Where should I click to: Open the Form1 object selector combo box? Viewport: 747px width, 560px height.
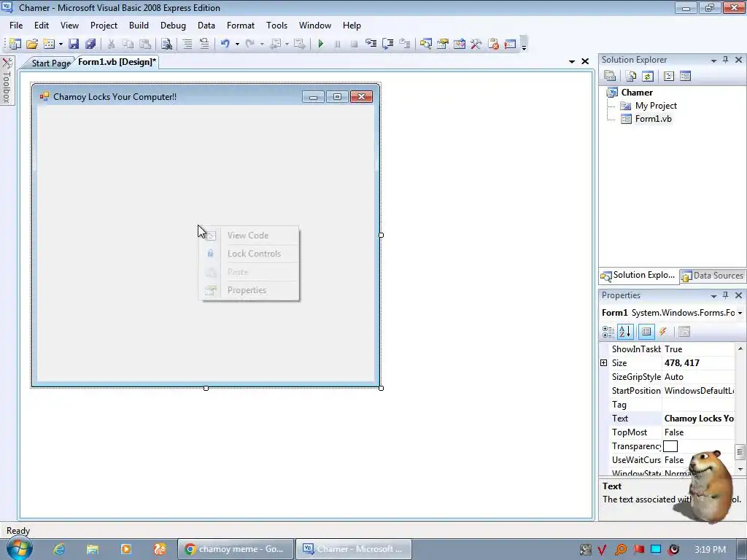pos(672,313)
